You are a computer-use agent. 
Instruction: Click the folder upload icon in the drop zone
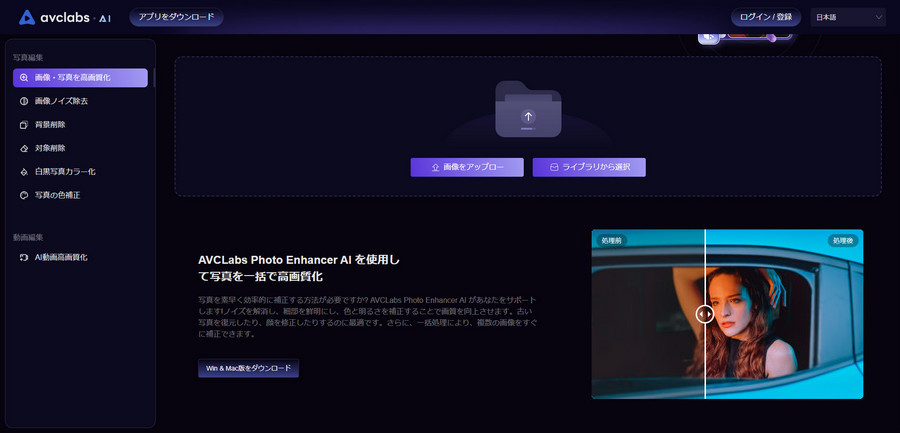pos(528,109)
